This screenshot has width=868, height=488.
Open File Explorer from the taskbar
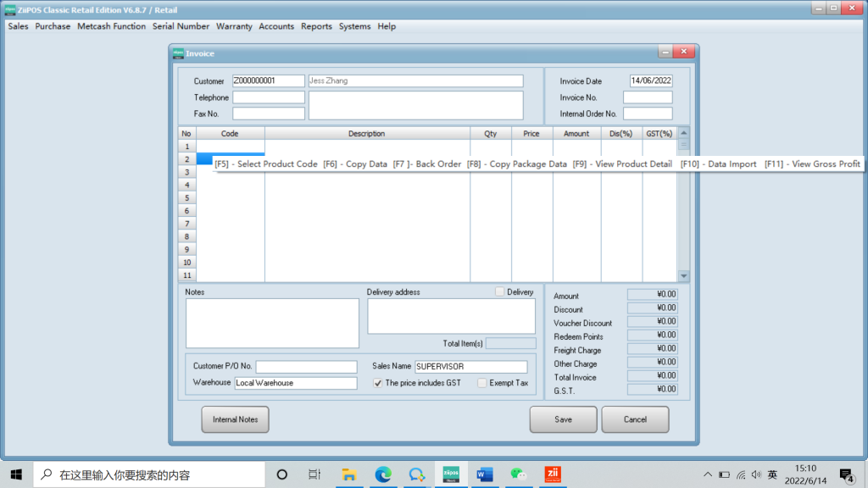(x=349, y=474)
